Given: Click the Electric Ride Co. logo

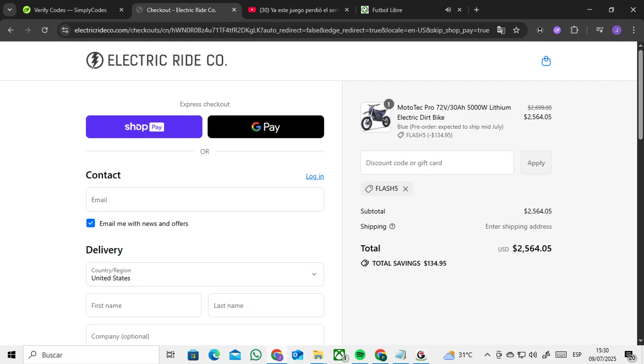Looking at the screenshot, I should tap(157, 61).
